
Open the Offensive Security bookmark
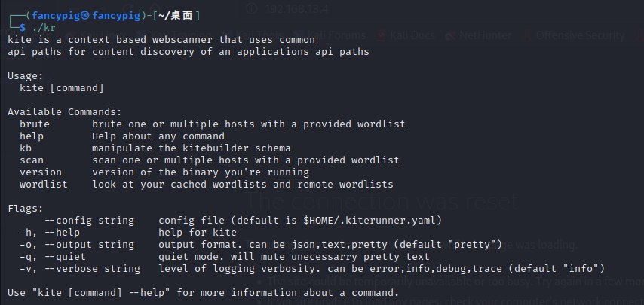point(581,35)
